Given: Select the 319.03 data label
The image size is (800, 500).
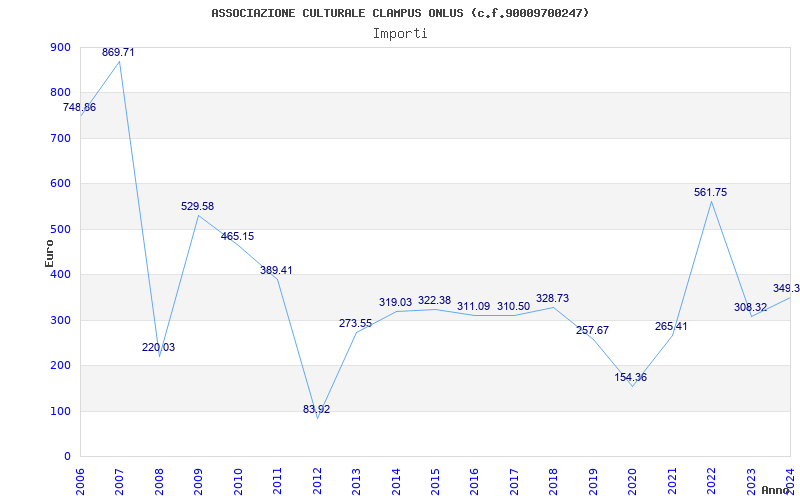Looking at the screenshot, I should 395,303.
